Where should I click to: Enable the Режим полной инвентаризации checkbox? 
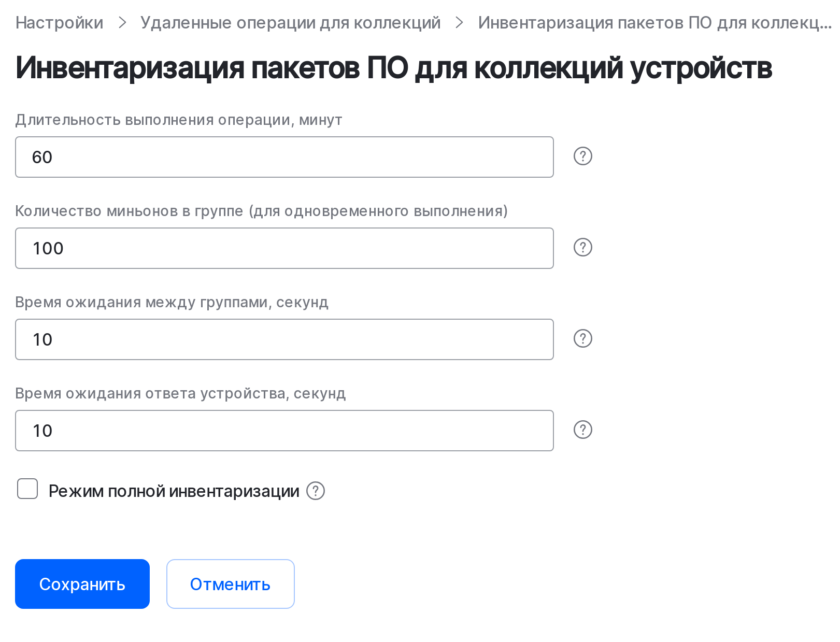pyautogui.click(x=27, y=489)
